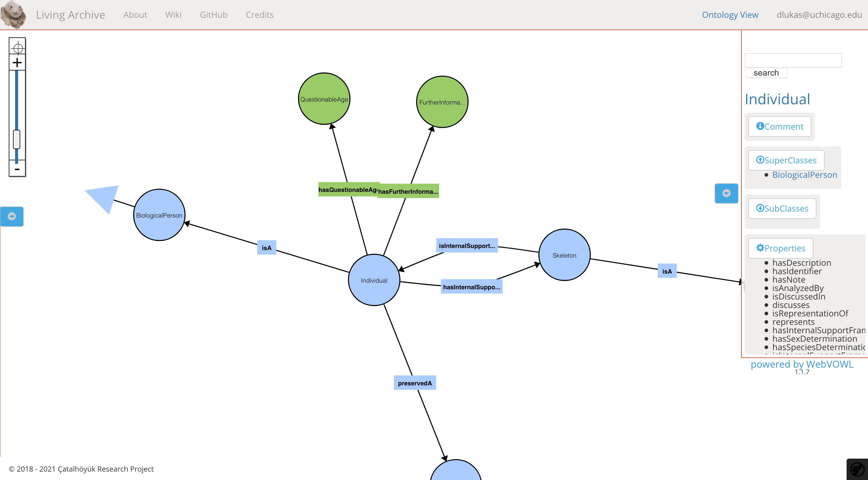The width and height of the screenshot is (868, 480).
Task: Open the dlukas@uchicago.edu account menu
Action: coord(819,15)
